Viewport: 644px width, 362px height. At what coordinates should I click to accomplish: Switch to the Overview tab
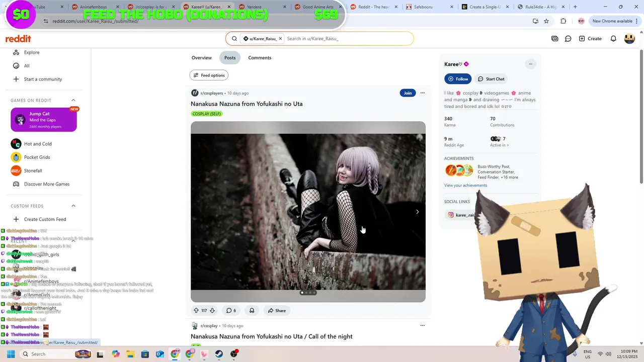point(201,58)
